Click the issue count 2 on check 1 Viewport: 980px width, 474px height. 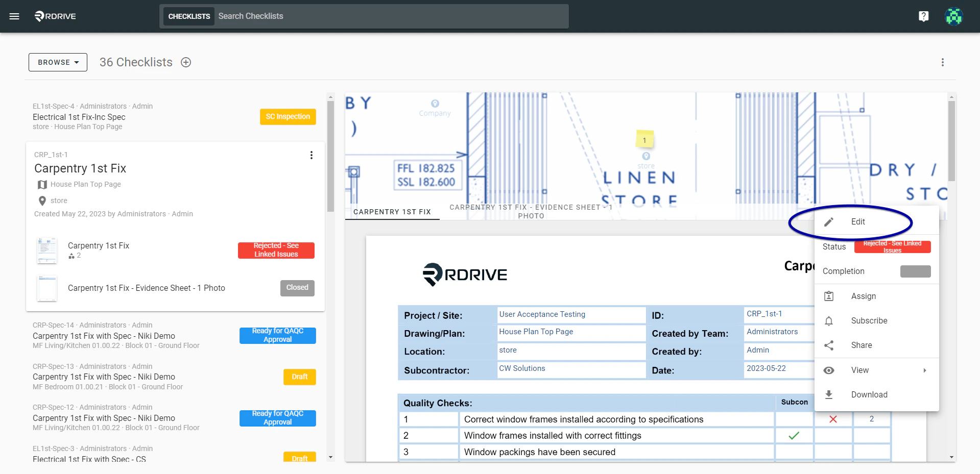(872, 419)
